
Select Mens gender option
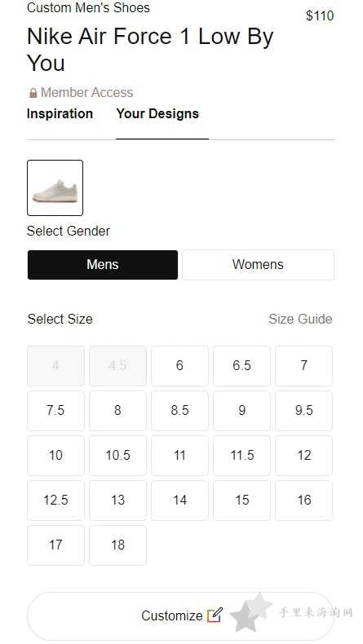pos(103,264)
